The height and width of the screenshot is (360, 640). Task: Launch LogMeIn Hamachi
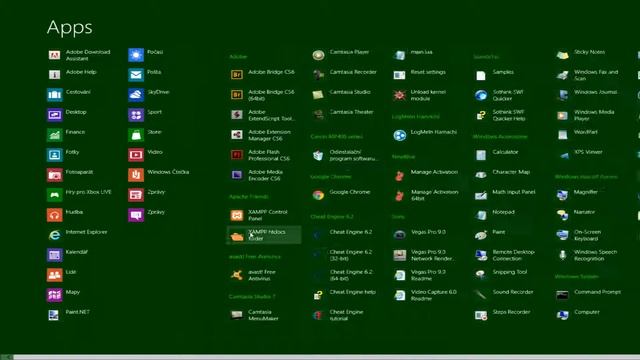[x=425, y=135]
